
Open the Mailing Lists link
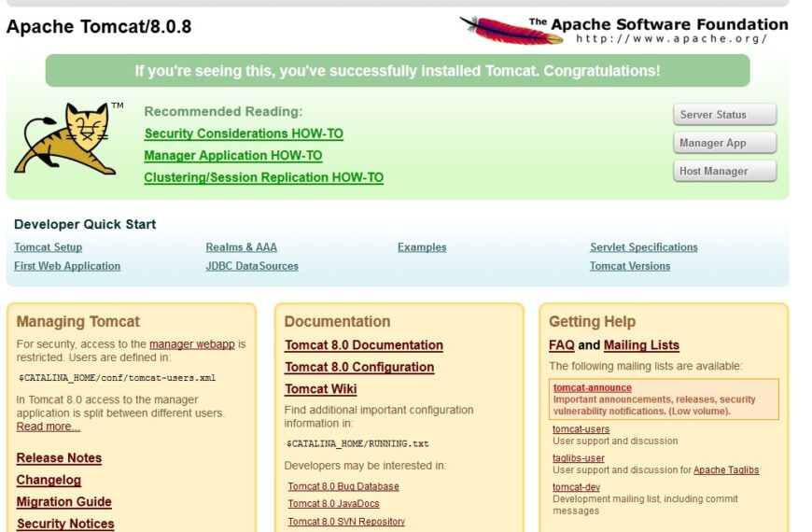click(x=641, y=345)
